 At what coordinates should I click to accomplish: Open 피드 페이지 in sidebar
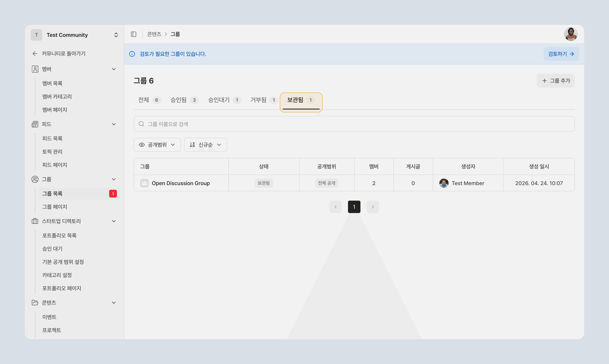[55, 165]
